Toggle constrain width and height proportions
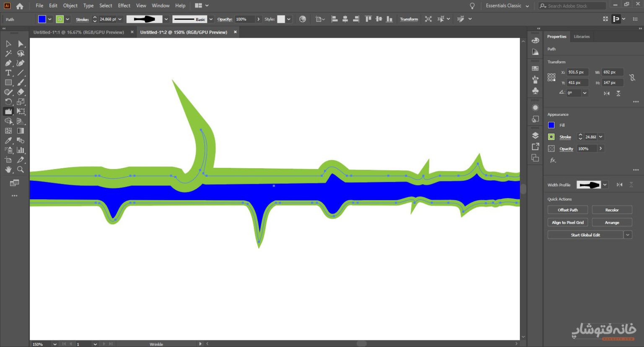Viewport: 644px width, 347px height. point(632,78)
